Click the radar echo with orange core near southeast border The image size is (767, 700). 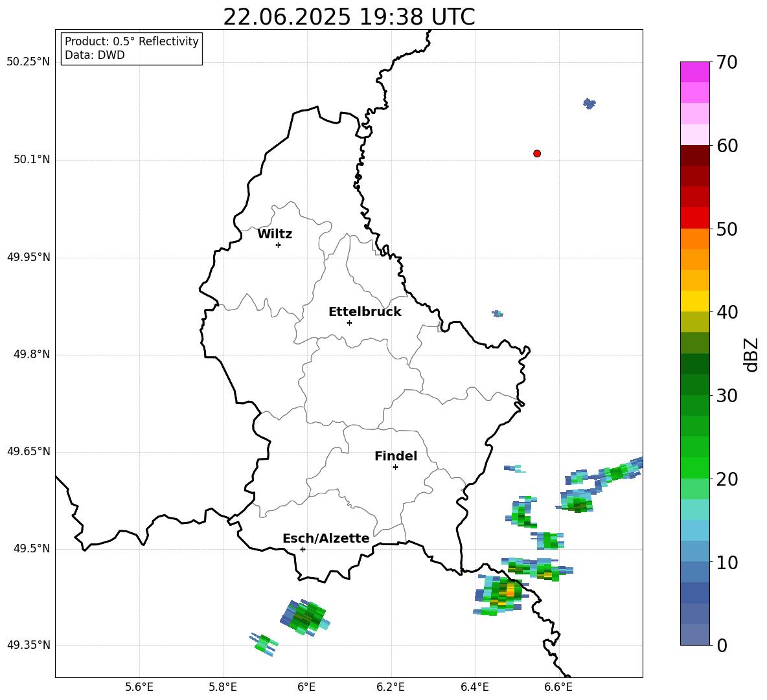pos(501,594)
